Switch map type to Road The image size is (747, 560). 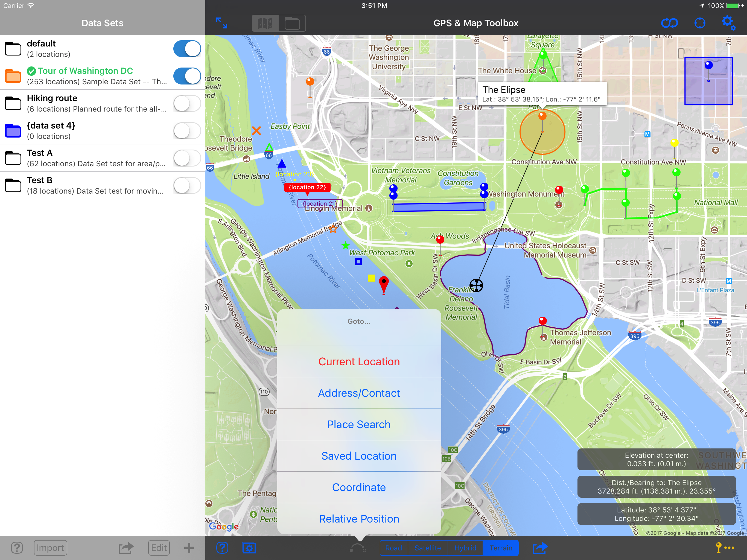(394, 547)
